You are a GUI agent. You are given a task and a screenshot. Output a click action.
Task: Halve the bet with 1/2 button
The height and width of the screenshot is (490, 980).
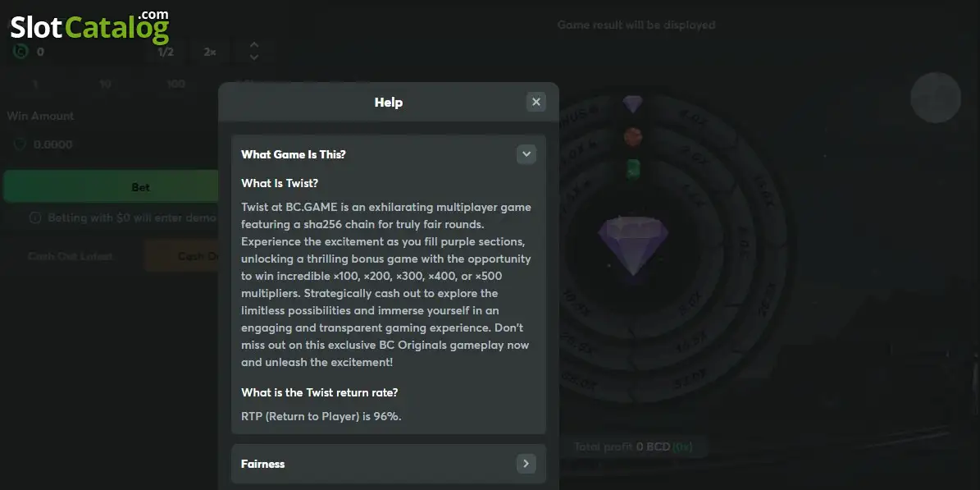[166, 52]
